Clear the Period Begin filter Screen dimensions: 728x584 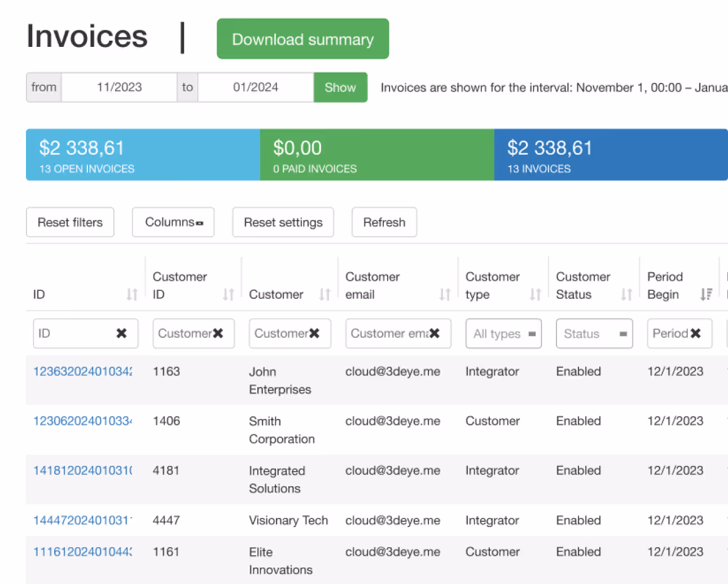coord(695,333)
